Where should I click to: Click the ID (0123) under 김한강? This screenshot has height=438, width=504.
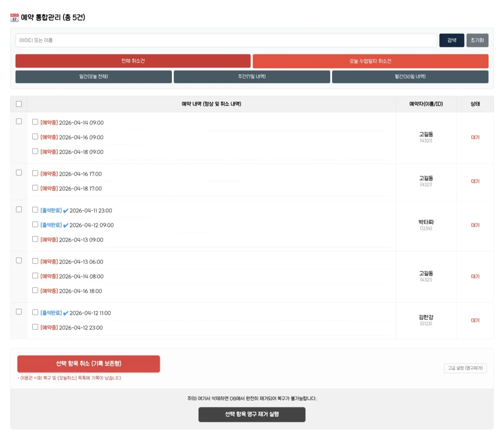(426, 324)
